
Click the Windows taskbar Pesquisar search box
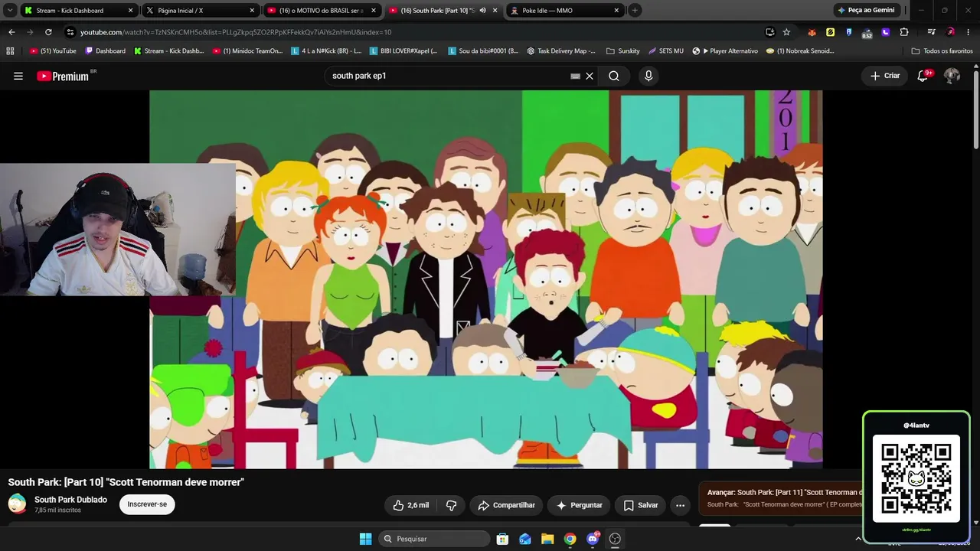[435, 539]
